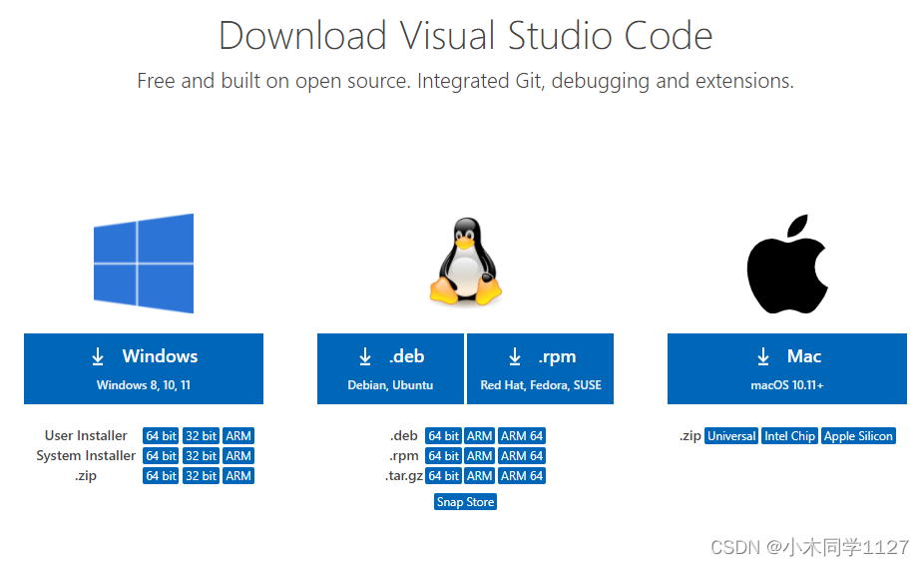The image size is (924, 566).
Task: Select Mac .zip Apple Silicon build
Action: (858, 435)
